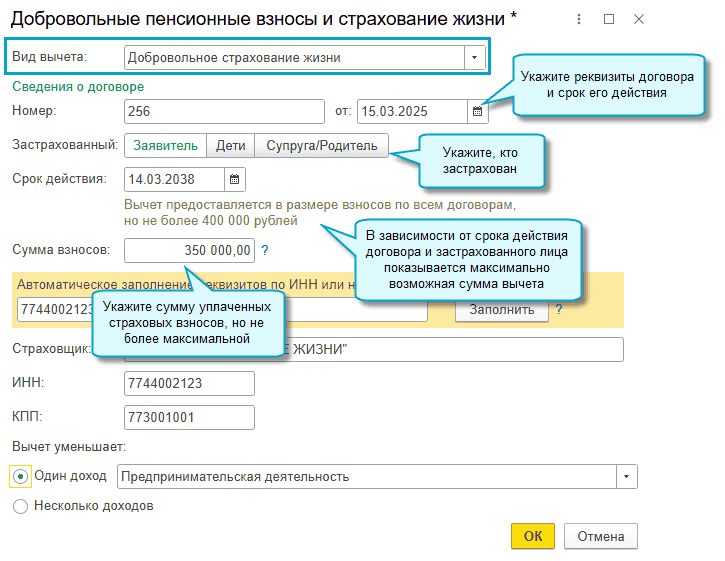Click the Срок действия field 14.03.2038
The image size is (725, 561).
tap(174, 179)
